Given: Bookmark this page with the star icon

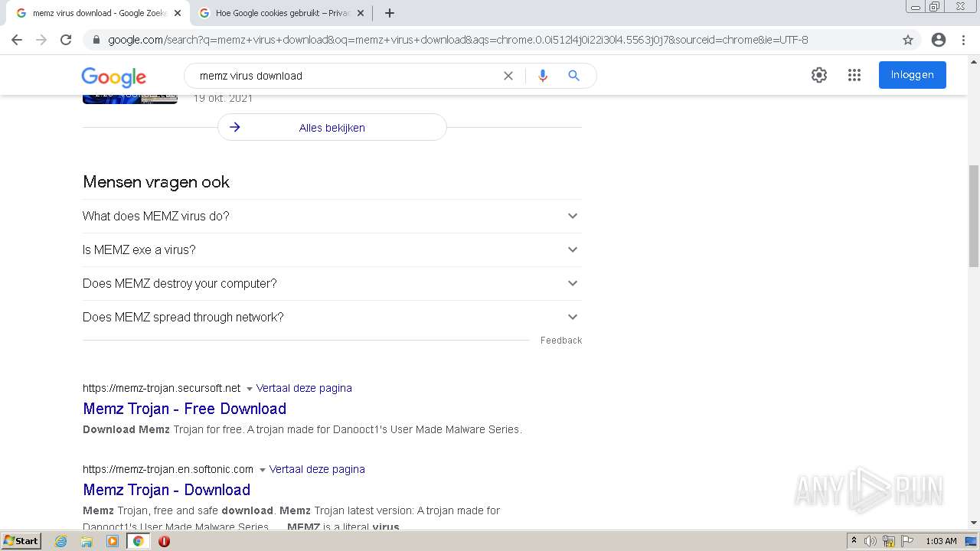Looking at the screenshot, I should coord(908,40).
